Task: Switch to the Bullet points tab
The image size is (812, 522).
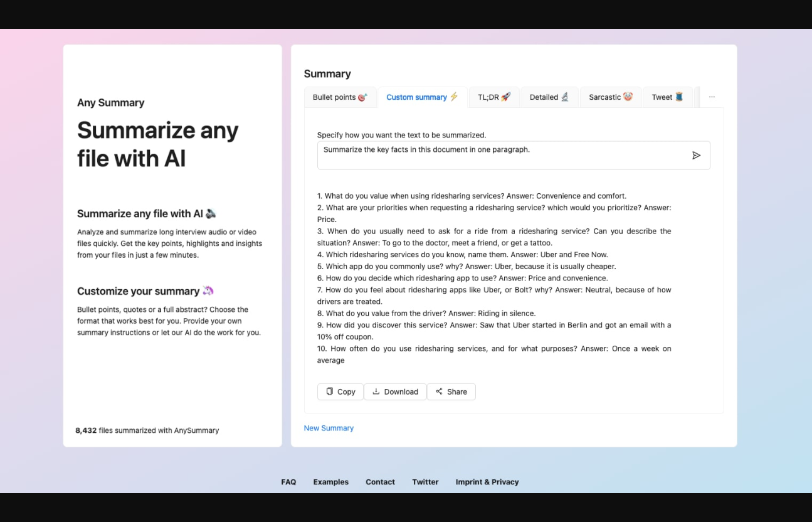Action: click(x=340, y=97)
